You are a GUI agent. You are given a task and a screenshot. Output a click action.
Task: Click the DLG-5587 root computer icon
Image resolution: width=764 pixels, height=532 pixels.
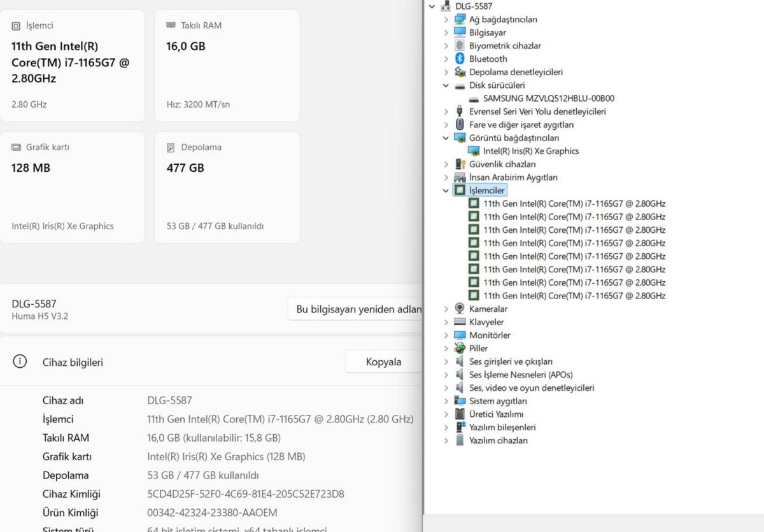coord(446,6)
